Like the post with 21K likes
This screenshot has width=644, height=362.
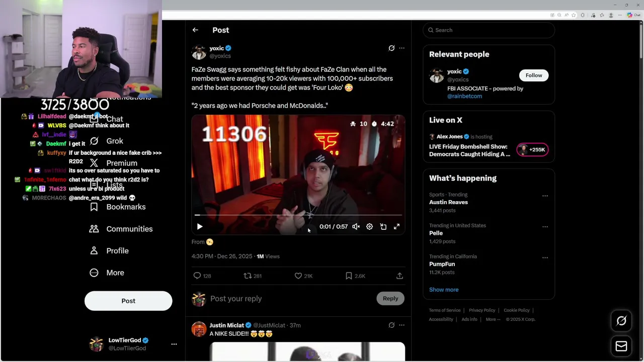click(x=303, y=276)
